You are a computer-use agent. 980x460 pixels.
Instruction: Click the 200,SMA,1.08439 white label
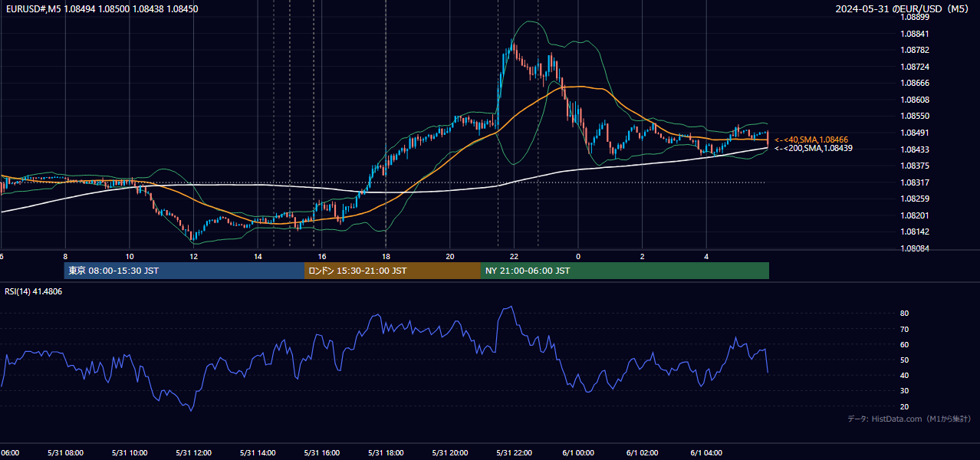tap(814, 148)
